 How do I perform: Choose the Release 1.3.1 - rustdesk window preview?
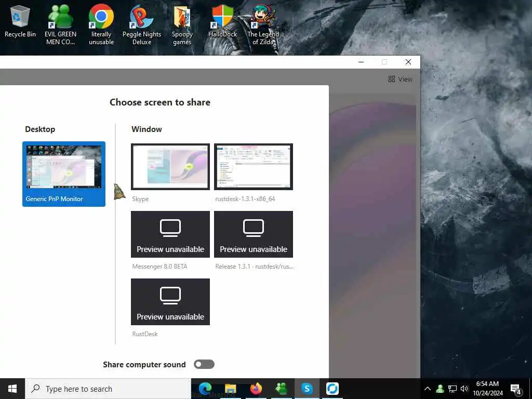pyautogui.click(x=254, y=234)
